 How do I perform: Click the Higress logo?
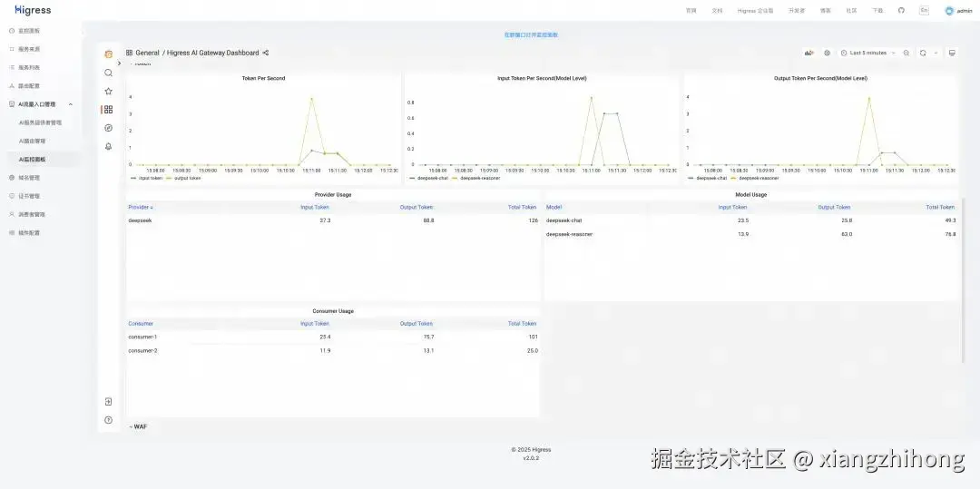coord(34,10)
